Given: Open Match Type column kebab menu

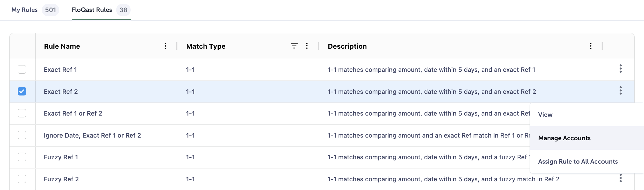Looking at the screenshot, I should tap(307, 46).
